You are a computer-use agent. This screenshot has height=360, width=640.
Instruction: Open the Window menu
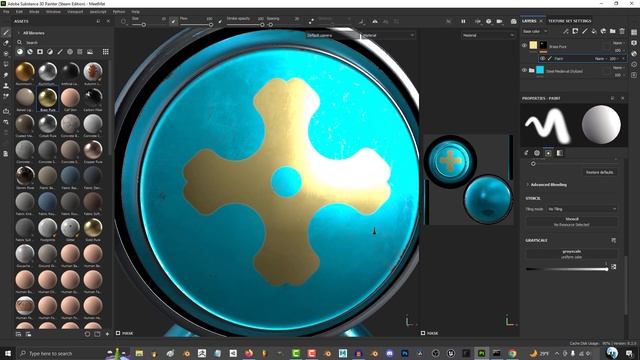coord(53,12)
